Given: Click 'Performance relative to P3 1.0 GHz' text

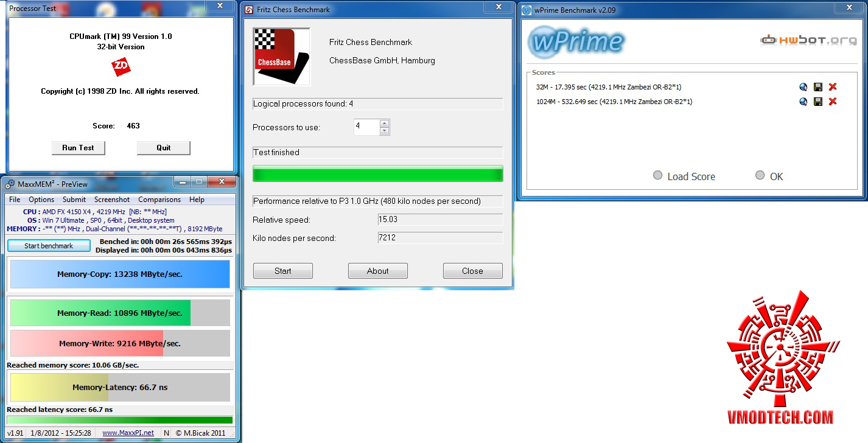Looking at the screenshot, I should (367, 201).
